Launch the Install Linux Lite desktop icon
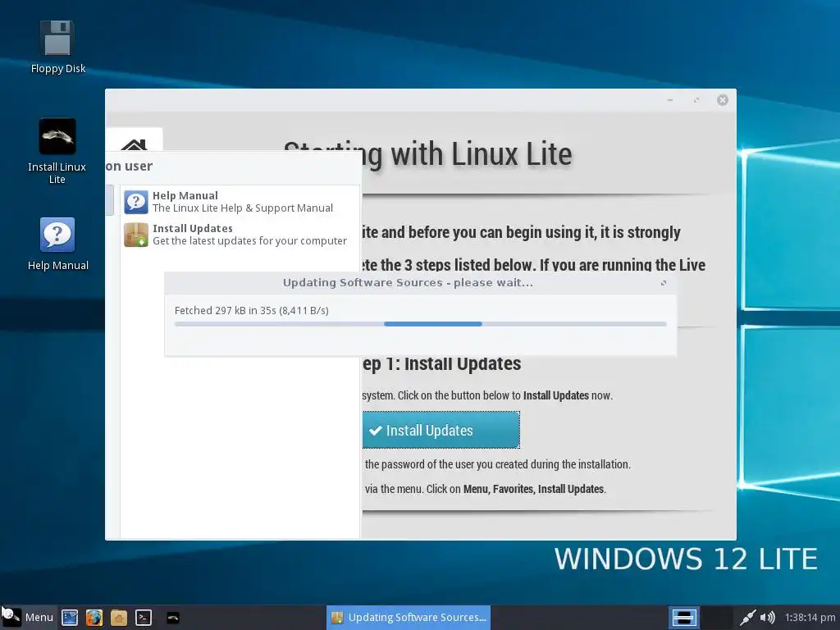 click(57, 151)
